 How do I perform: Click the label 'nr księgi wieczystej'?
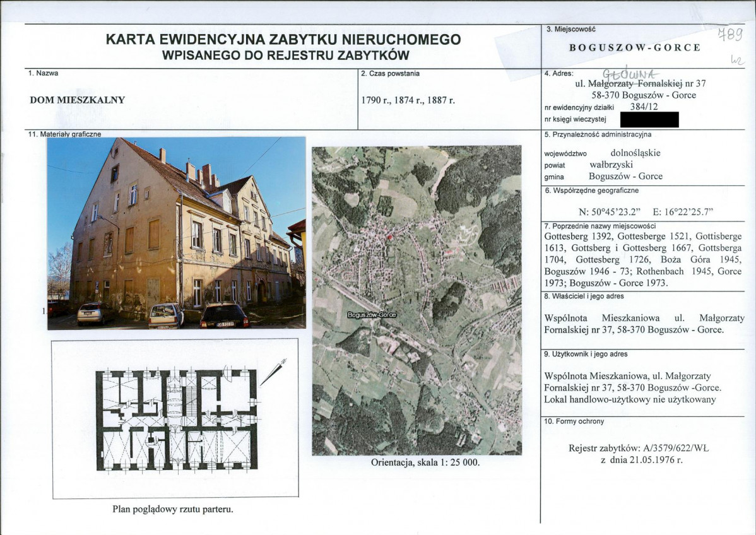575,119
